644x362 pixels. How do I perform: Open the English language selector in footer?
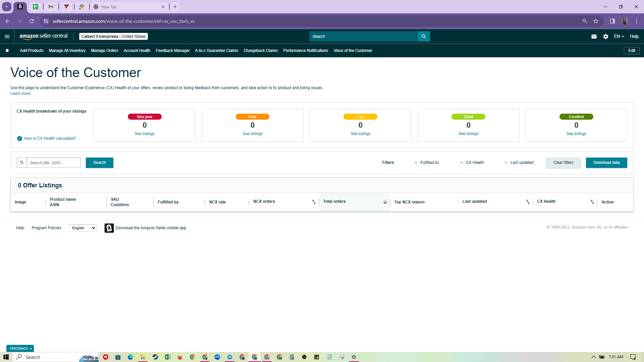click(x=83, y=228)
